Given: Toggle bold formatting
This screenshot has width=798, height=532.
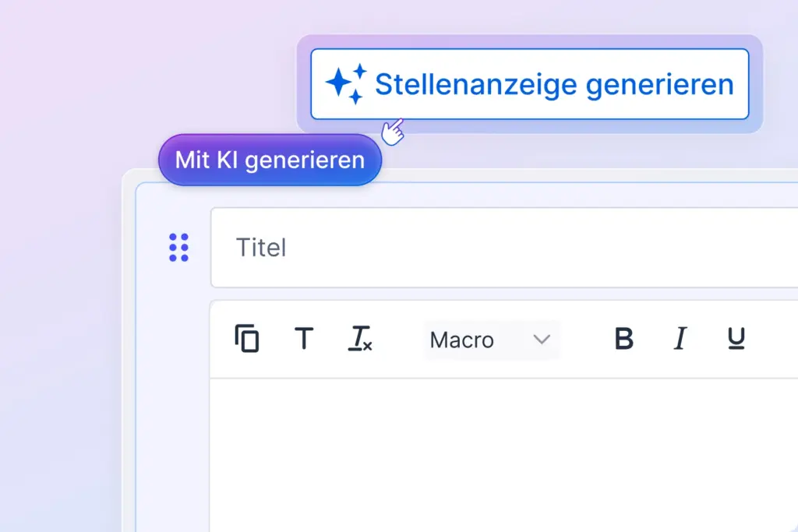Looking at the screenshot, I should tap(623, 339).
